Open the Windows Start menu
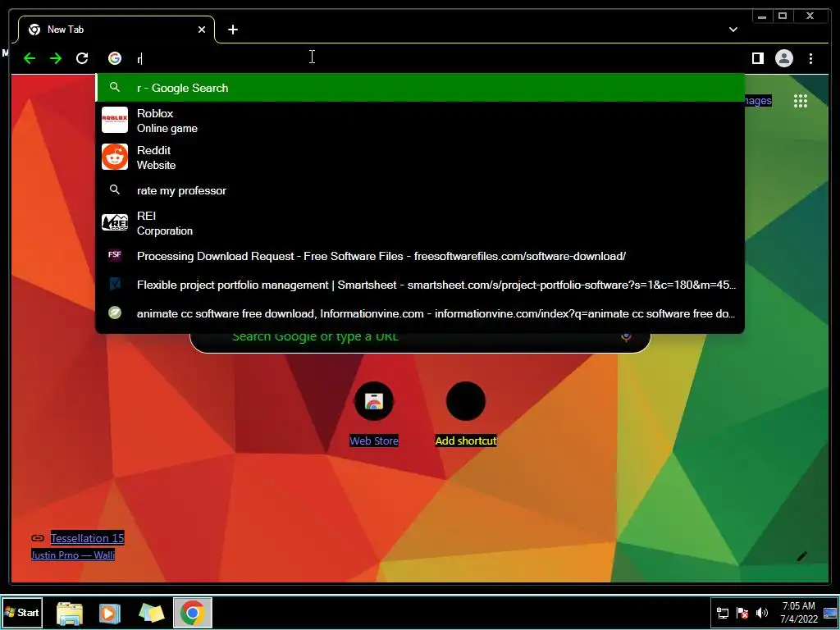This screenshot has height=630, width=840. (22, 612)
